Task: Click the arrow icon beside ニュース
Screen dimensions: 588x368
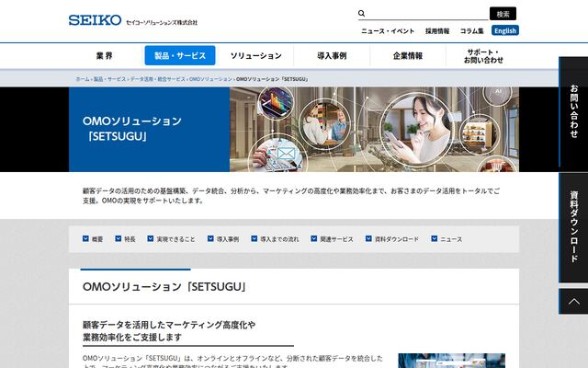Action: tap(435, 238)
